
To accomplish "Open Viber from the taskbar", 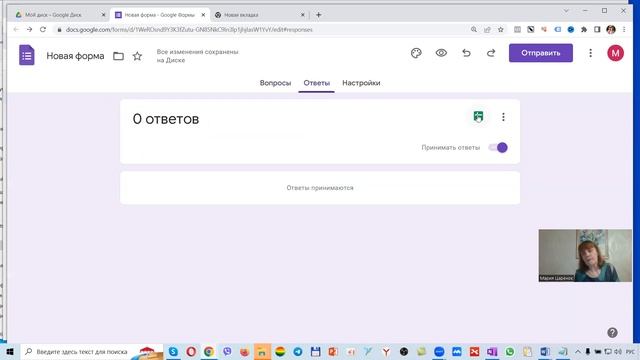I will pyautogui.click(x=227, y=351).
